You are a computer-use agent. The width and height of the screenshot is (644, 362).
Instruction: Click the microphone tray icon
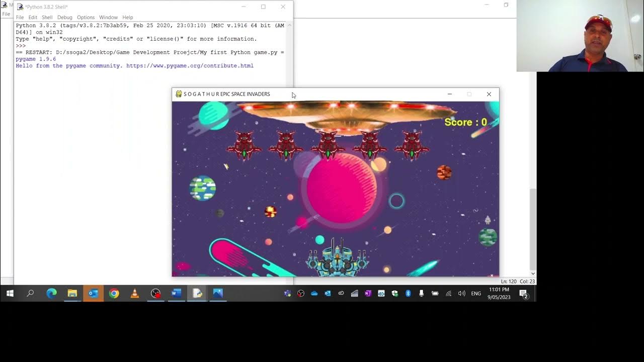(422, 294)
